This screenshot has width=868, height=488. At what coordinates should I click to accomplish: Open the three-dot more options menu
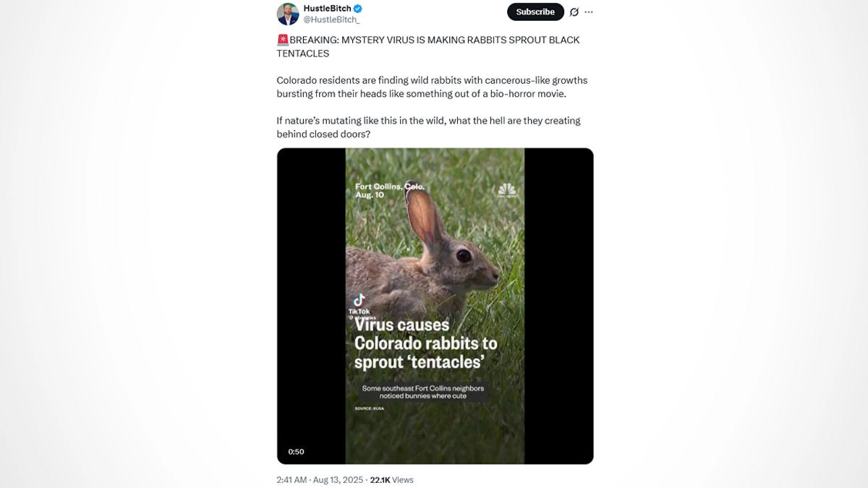589,12
